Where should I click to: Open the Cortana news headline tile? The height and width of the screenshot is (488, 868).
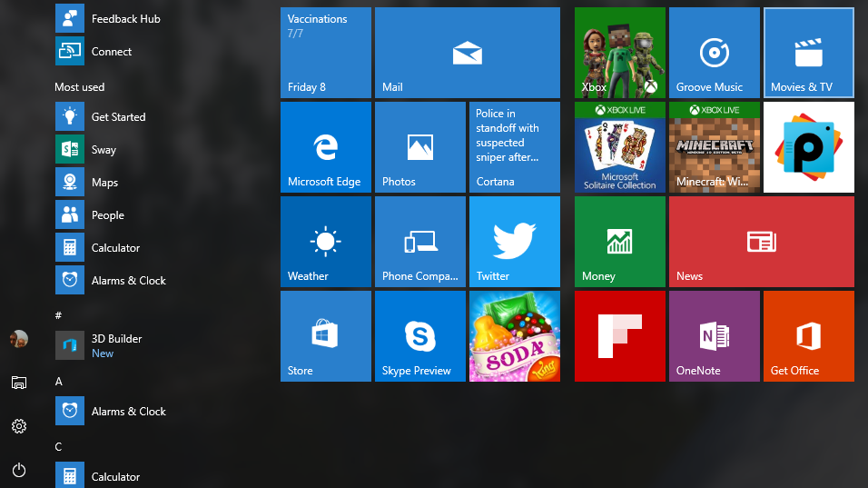pyautogui.click(x=514, y=146)
